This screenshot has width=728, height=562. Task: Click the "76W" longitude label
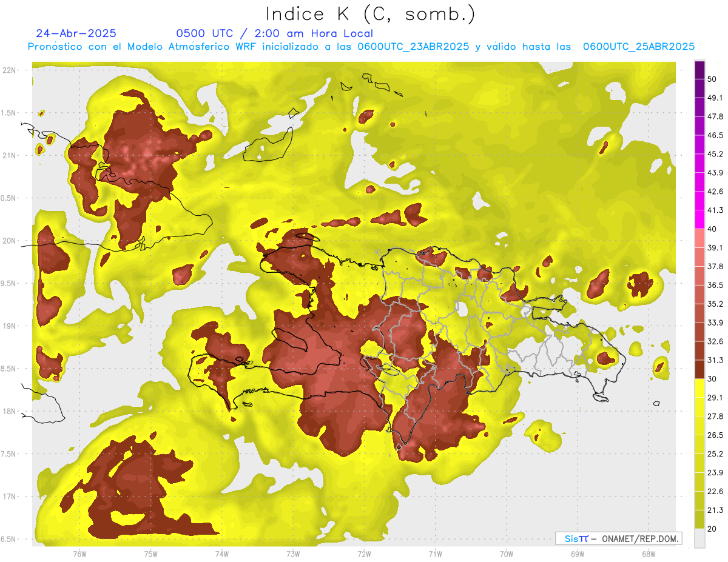click(x=79, y=554)
